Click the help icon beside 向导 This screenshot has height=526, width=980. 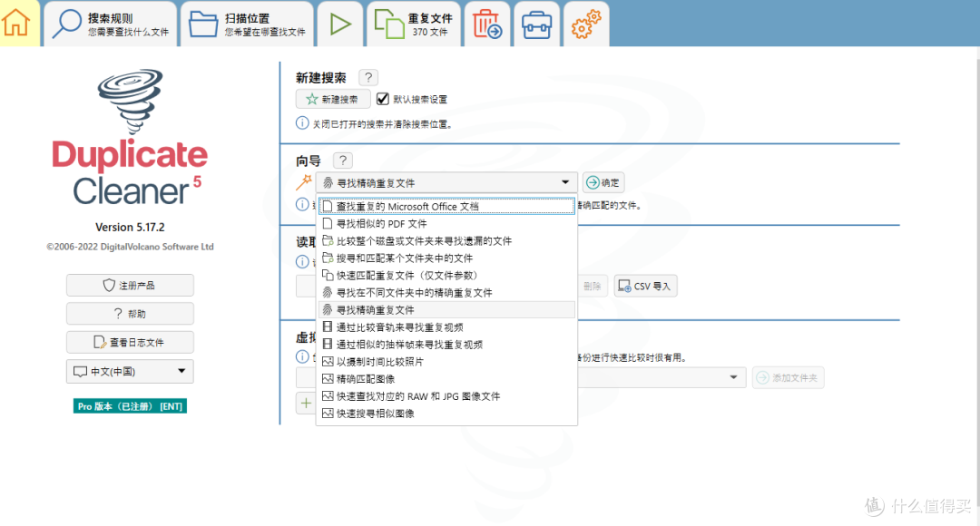point(342,161)
